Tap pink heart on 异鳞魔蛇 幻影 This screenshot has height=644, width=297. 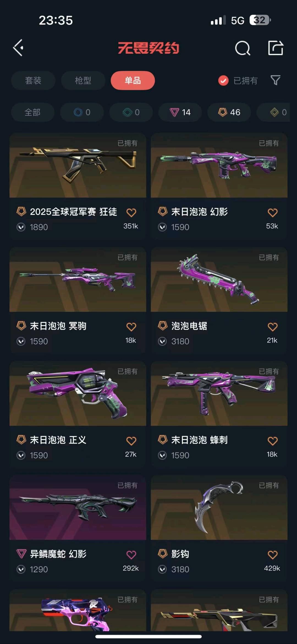pyautogui.click(x=131, y=555)
